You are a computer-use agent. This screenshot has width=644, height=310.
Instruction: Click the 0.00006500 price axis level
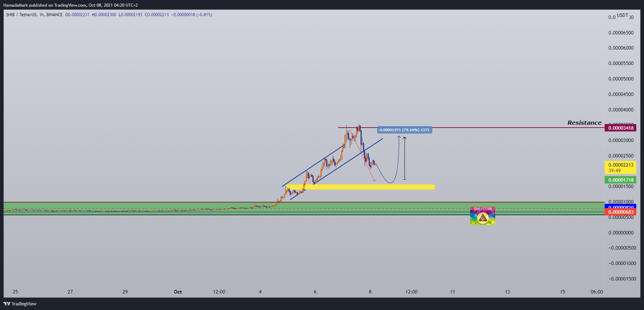click(x=621, y=33)
